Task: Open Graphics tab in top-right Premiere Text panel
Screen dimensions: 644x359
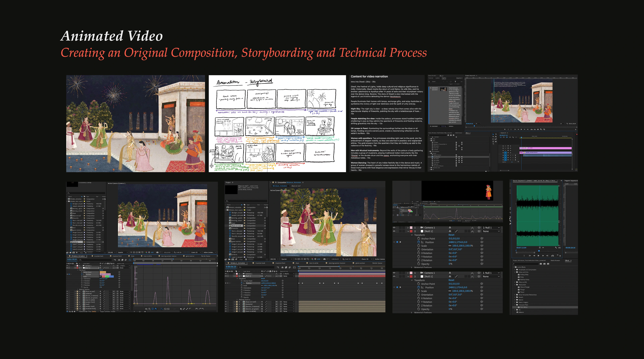Action: [444, 78]
